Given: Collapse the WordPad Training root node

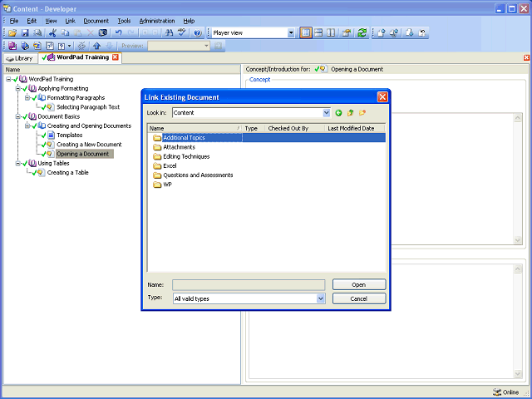Looking at the screenshot, I should [x=8, y=79].
